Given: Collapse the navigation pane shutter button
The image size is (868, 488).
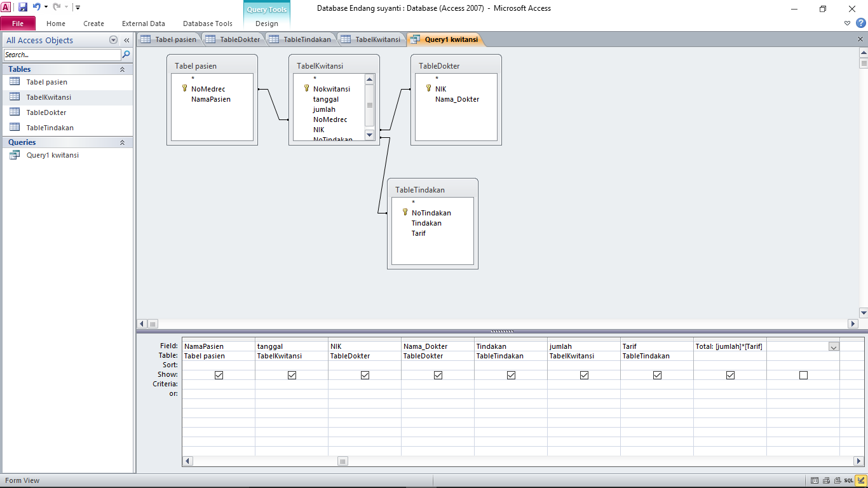Looking at the screenshot, I should [126, 39].
